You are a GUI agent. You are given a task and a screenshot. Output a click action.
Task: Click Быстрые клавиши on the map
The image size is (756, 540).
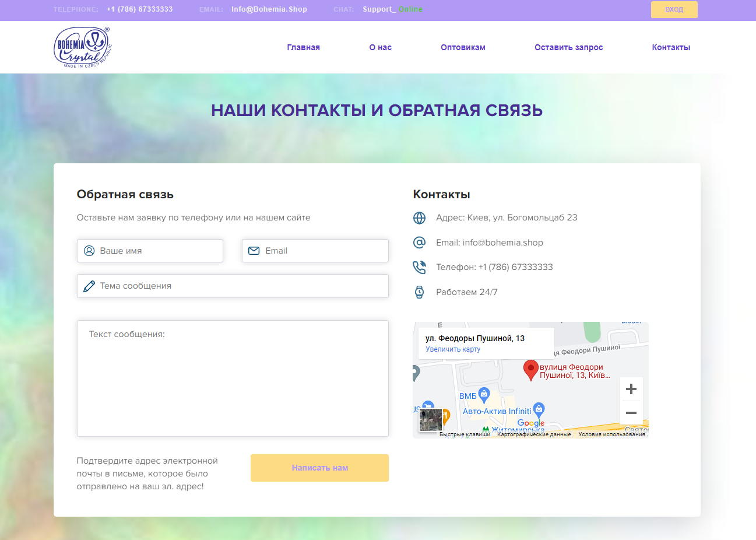[465, 434]
